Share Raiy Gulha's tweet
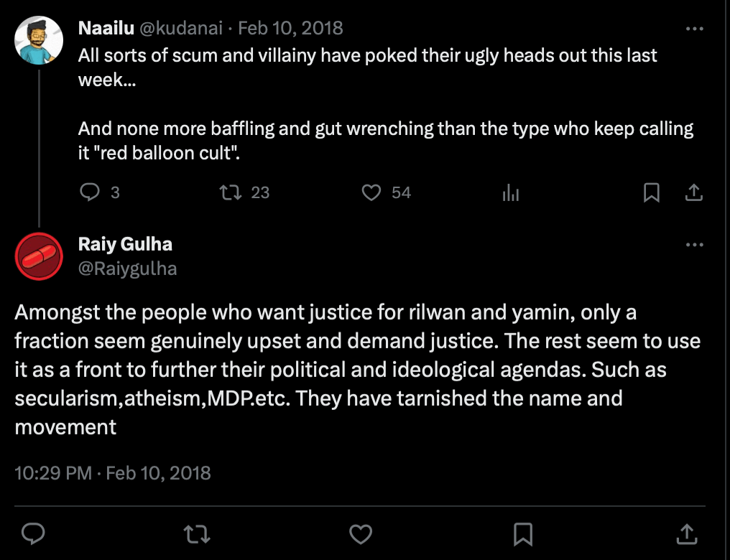730x560 pixels. click(687, 533)
